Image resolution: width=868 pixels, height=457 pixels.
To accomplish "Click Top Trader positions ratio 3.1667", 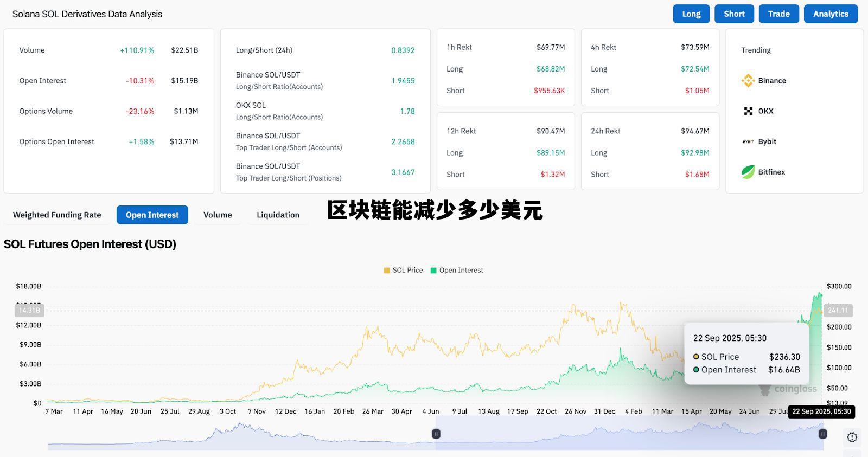I will coord(403,172).
